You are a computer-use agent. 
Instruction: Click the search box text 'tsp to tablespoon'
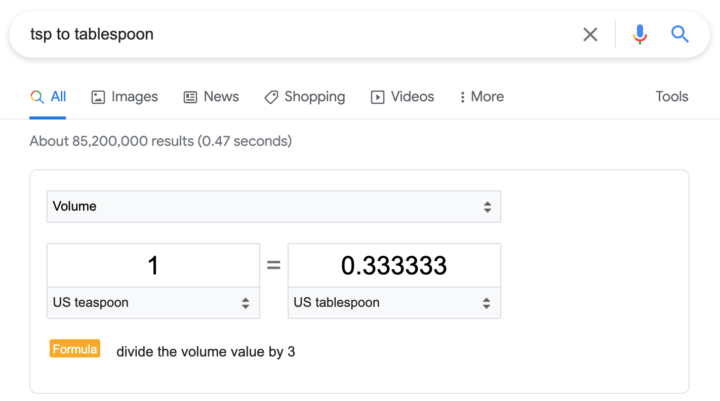click(92, 34)
